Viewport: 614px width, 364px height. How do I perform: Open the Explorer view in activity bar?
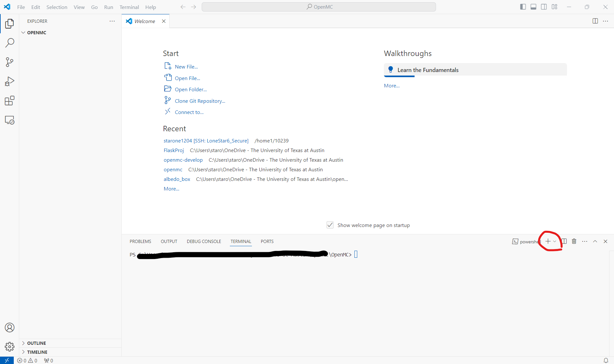coord(10,23)
